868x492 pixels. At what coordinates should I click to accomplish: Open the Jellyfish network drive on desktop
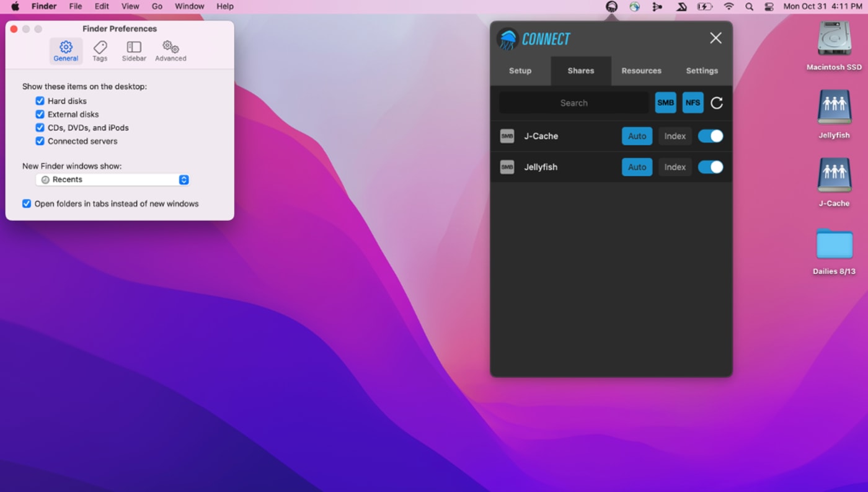point(834,107)
